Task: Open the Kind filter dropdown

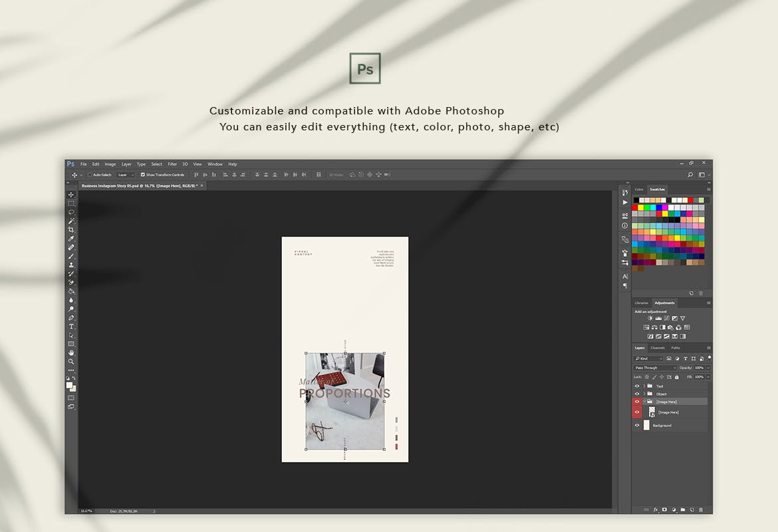Action: click(x=648, y=359)
